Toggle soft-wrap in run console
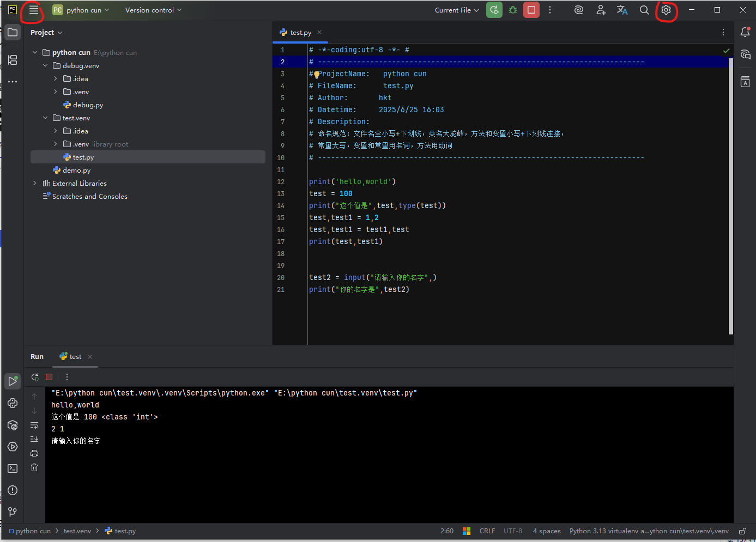Image resolution: width=756 pixels, height=542 pixels. (34, 425)
